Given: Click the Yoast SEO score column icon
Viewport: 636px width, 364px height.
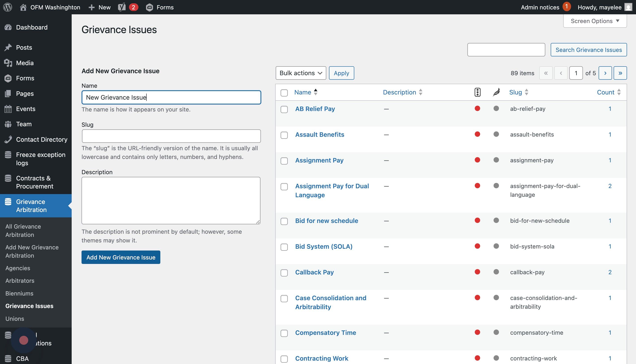Looking at the screenshot, I should 477,92.
